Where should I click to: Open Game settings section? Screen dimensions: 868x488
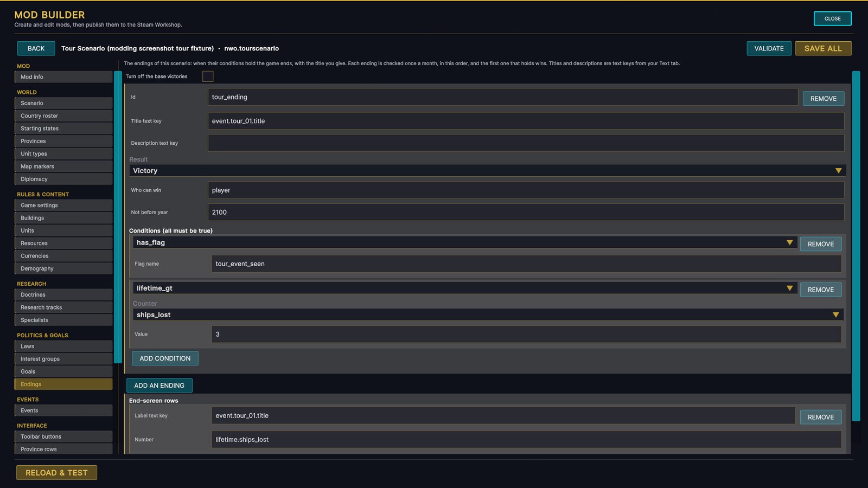63,205
